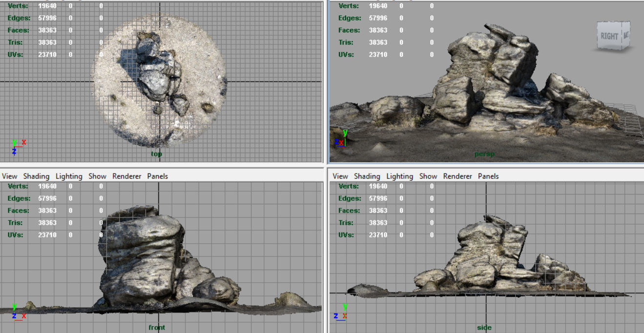Open the Shading menu in the front panel
644x333 pixels.
pyautogui.click(x=36, y=176)
